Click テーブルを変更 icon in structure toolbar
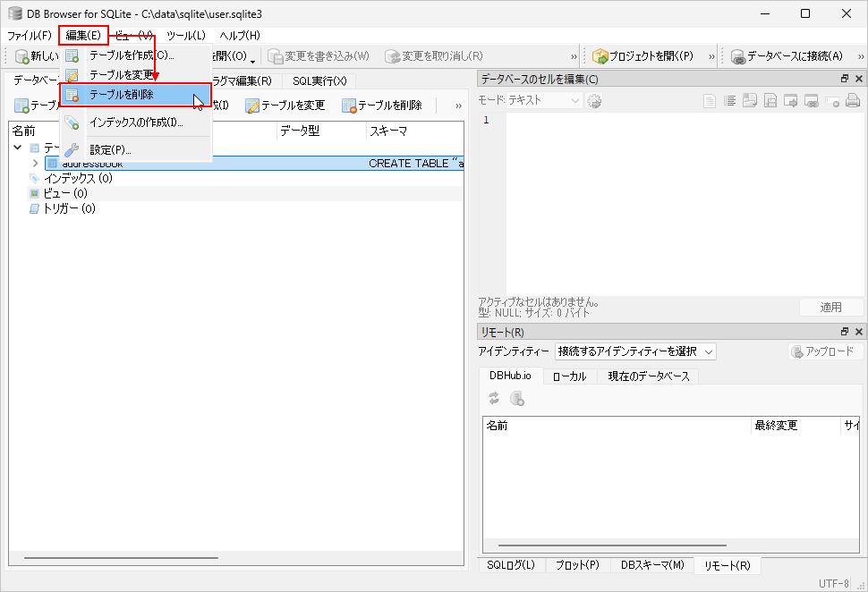Viewport: 868px width, 592px height. click(253, 106)
